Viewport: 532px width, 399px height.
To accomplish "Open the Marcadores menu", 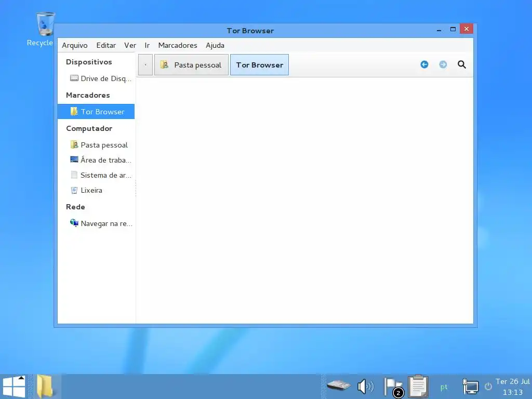I will click(178, 45).
